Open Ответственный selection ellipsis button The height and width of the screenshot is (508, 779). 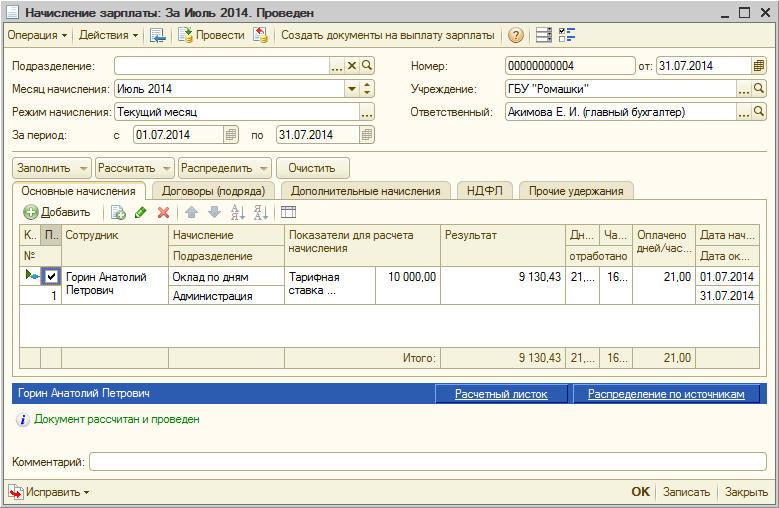click(744, 112)
